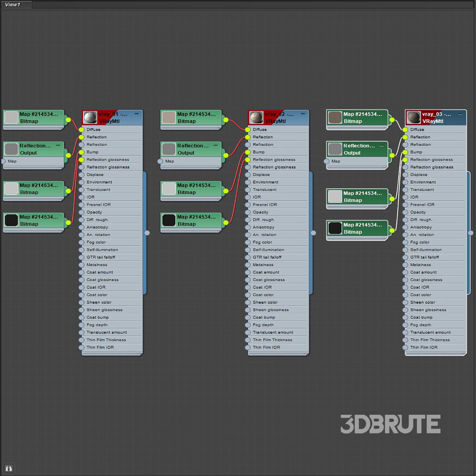Collapse the vray_02 VRayMtl node
476x476 pixels.
[303, 114]
